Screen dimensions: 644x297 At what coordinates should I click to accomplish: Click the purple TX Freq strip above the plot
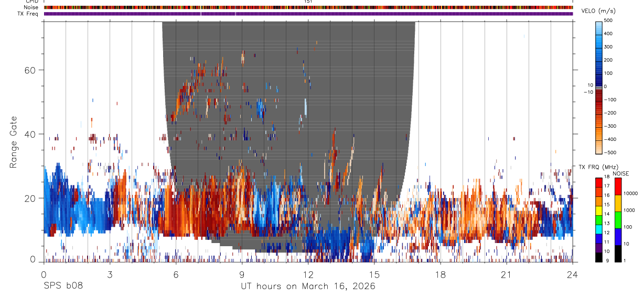tap(308, 14)
